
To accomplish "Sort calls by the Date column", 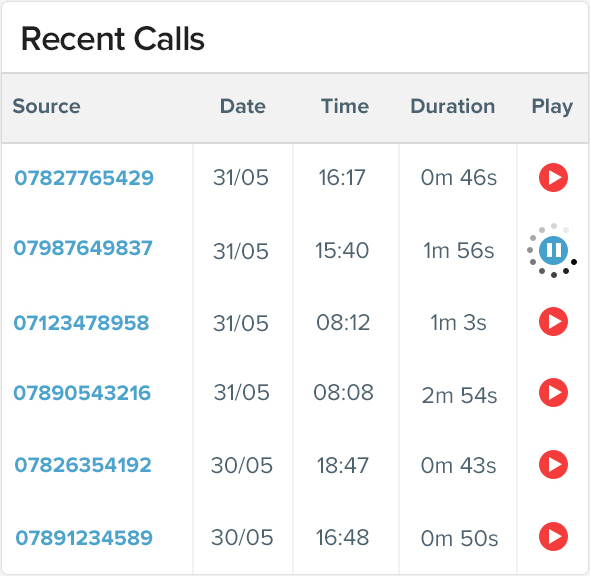I will 243,106.
